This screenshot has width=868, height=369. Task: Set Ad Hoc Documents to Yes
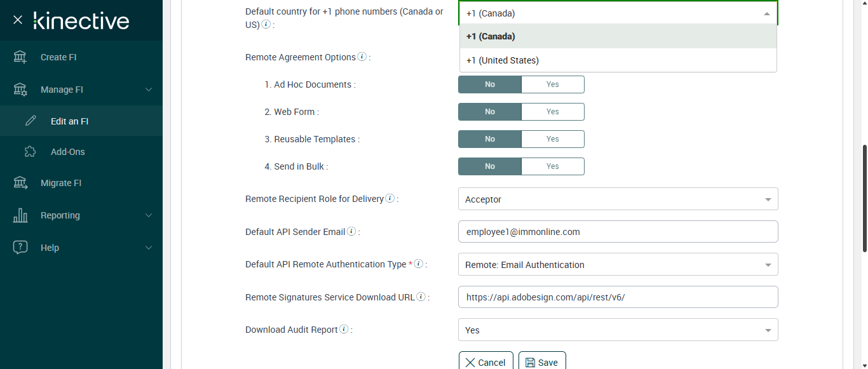[552, 84]
